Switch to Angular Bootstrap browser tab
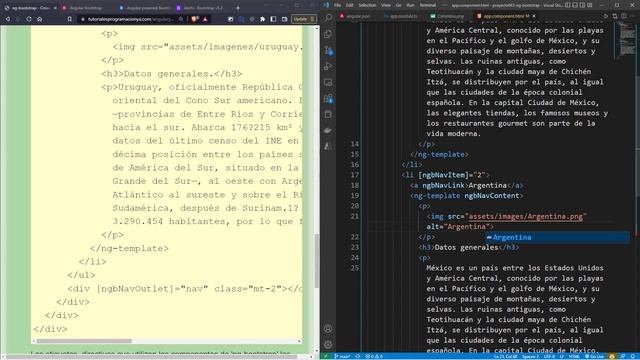Viewport: 640px width, 360px height. pyautogui.click(x=86, y=8)
